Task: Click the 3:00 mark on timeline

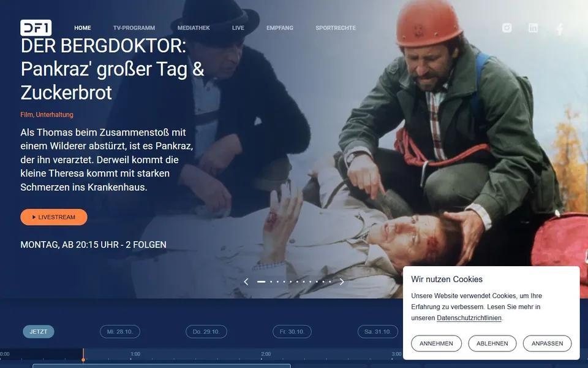Action: [396, 354]
